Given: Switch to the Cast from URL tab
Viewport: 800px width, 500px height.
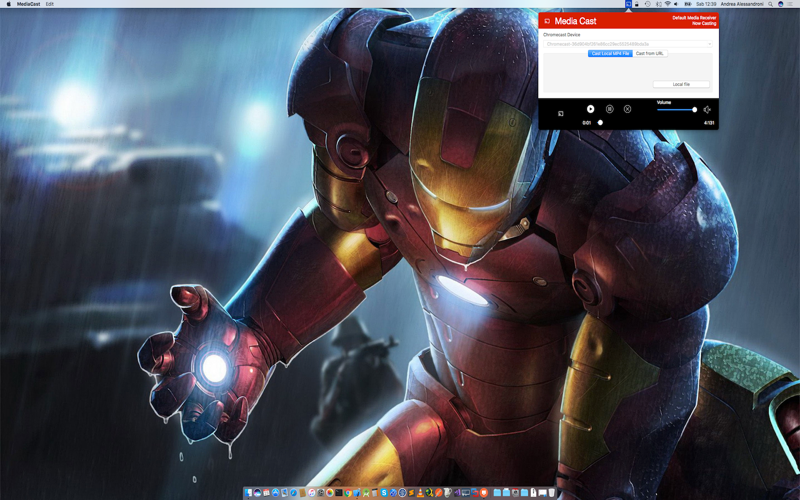Looking at the screenshot, I should [x=650, y=54].
